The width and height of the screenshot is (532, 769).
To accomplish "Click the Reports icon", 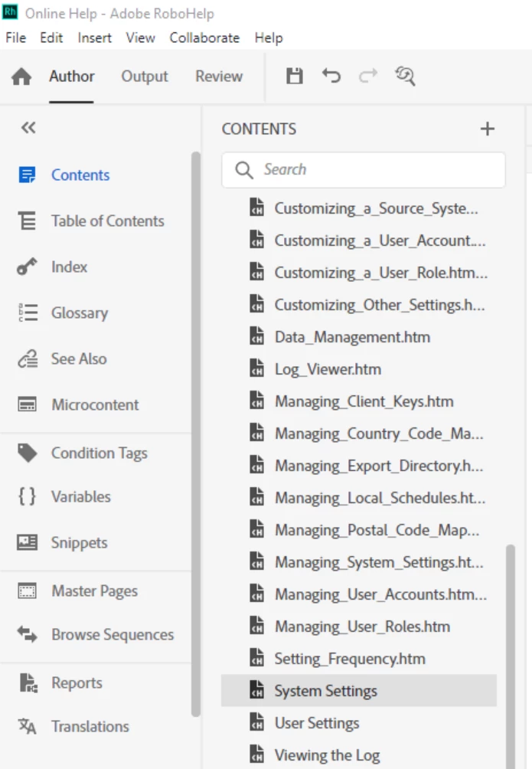I will [28, 682].
